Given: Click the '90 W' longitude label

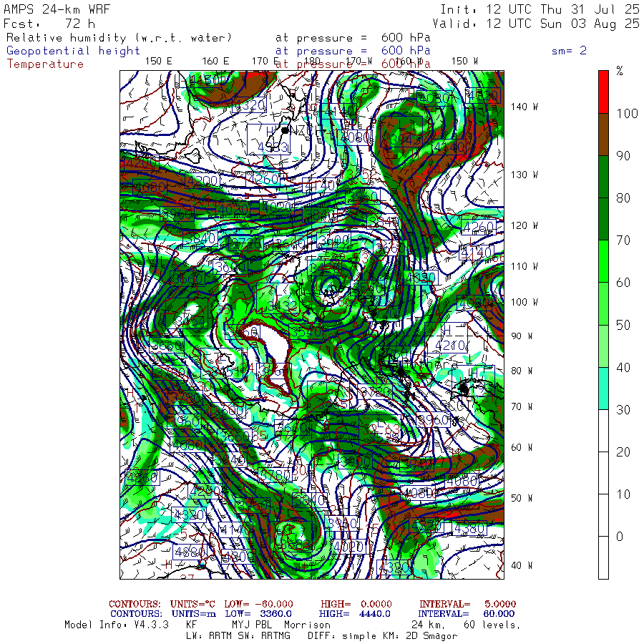Looking at the screenshot, I should (522, 336).
